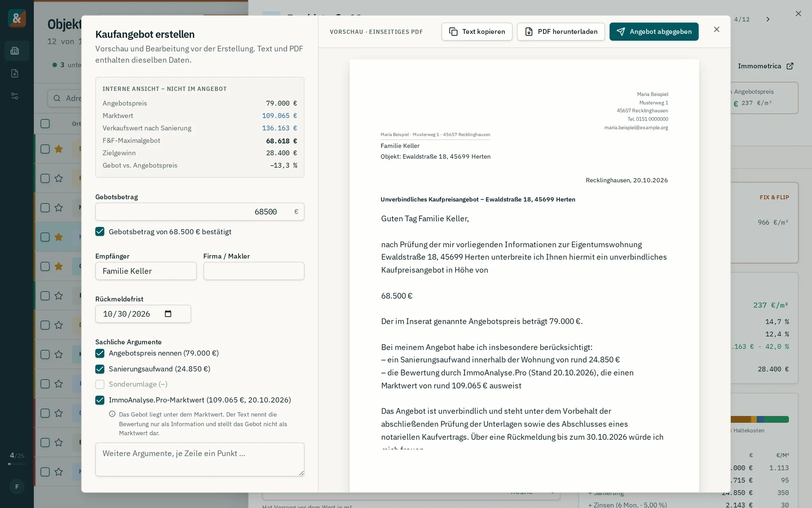Viewport: 812px width, 508px height.
Task: Toggle the first filled favorite star in list
Action: click(x=58, y=149)
